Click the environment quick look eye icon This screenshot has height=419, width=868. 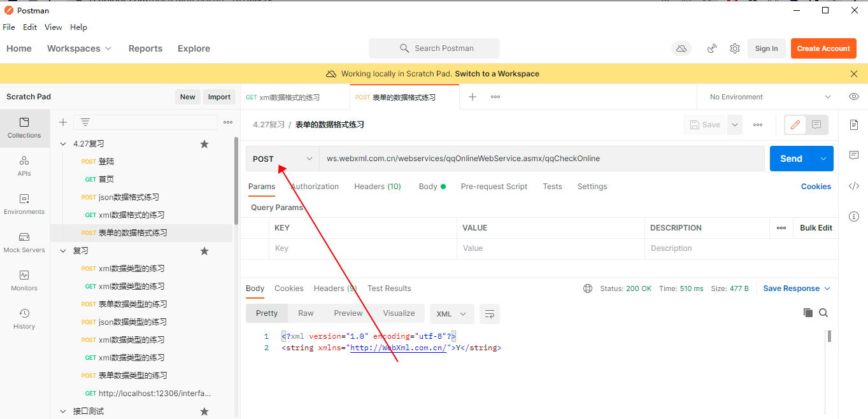pos(854,97)
